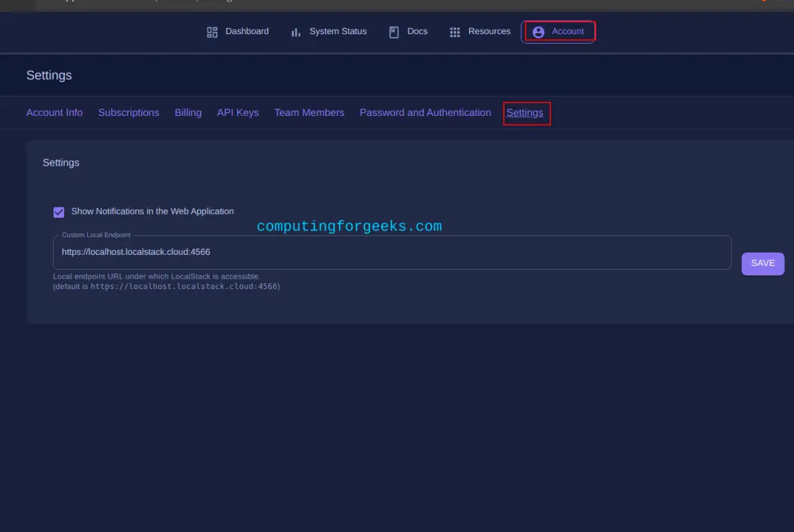Image resolution: width=794 pixels, height=532 pixels.
Task: Focus the Custom Local Endpoint field
Action: (x=392, y=253)
